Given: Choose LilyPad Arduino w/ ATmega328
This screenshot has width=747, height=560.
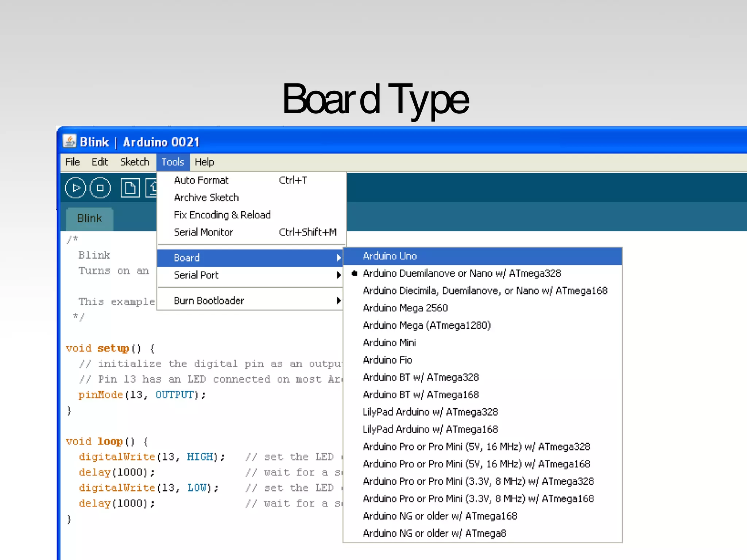Looking at the screenshot, I should click(483, 412).
